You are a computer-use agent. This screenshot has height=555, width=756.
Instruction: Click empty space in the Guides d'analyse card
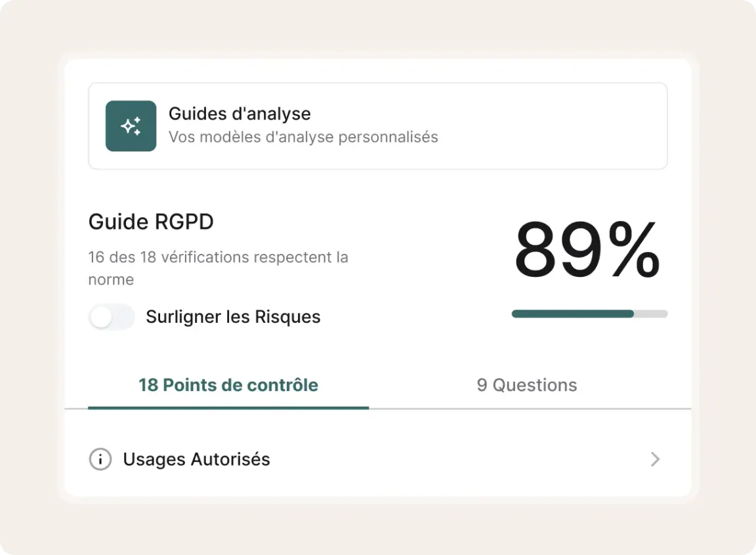pos(551,126)
